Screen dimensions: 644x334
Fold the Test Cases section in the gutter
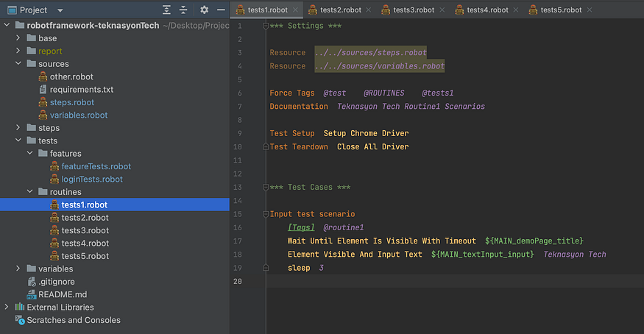click(266, 188)
